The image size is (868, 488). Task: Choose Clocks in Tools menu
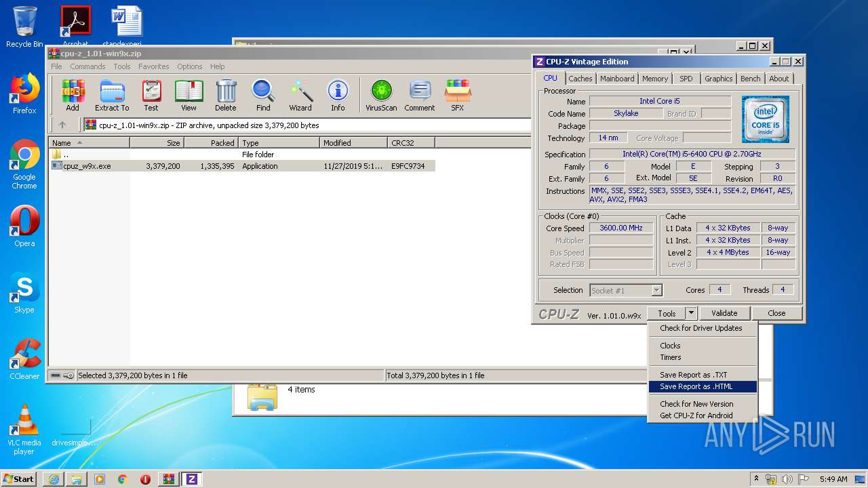(701, 346)
